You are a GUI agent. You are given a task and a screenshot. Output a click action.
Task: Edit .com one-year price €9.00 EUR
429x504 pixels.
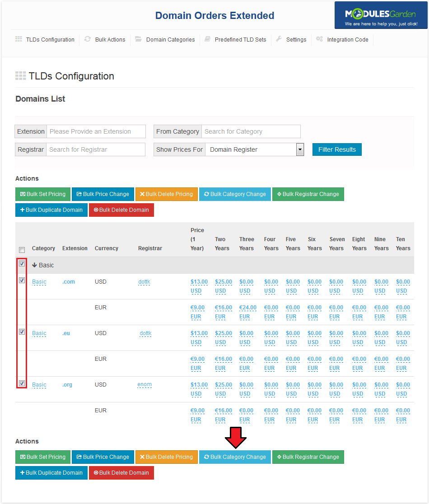click(x=197, y=312)
